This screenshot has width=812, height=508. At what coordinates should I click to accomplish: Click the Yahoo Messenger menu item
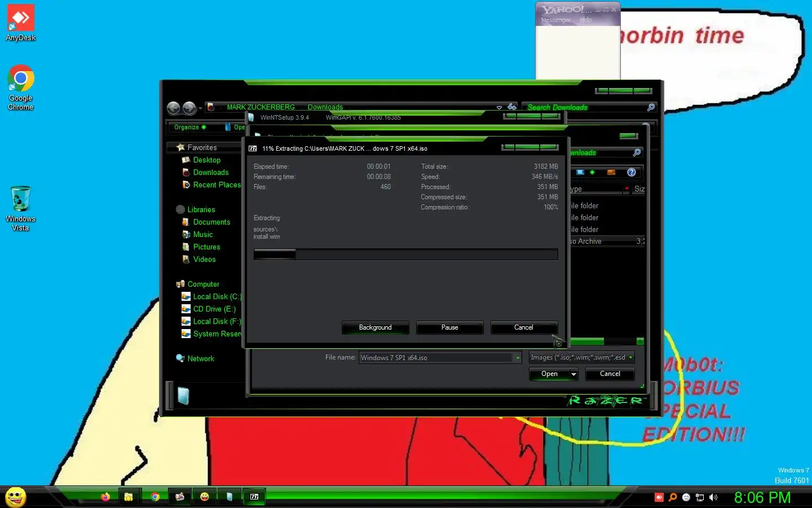click(555, 20)
